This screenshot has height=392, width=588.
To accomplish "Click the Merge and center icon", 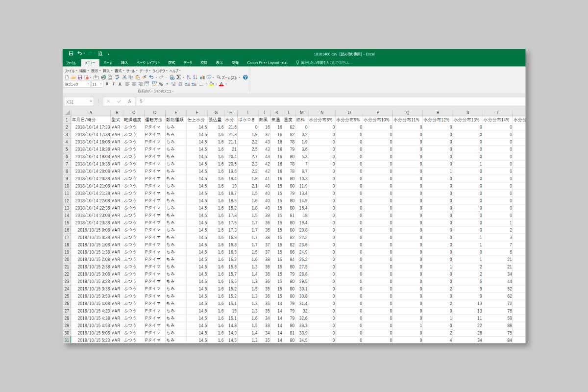I will (x=147, y=84).
